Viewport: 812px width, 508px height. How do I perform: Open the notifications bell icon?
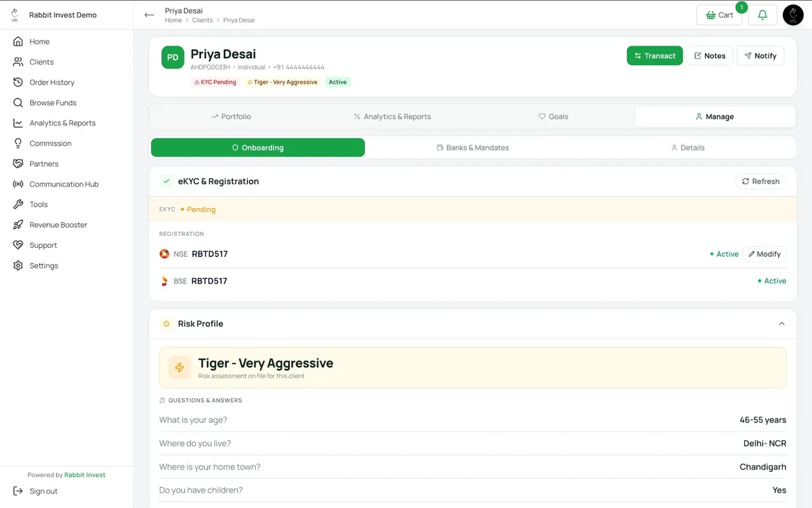763,15
